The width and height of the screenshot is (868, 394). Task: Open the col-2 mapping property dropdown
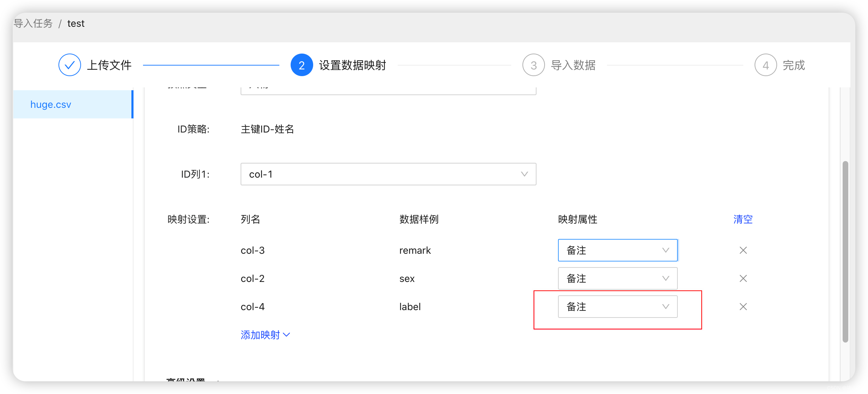617,278
